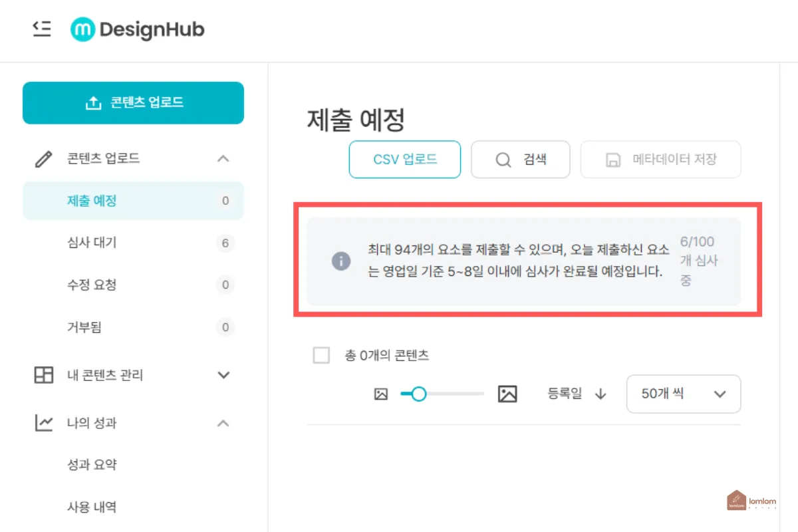Click the save disk icon in 메타데이터 저장
This screenshot has width=798, height=532.
click(x=613, y=160)
